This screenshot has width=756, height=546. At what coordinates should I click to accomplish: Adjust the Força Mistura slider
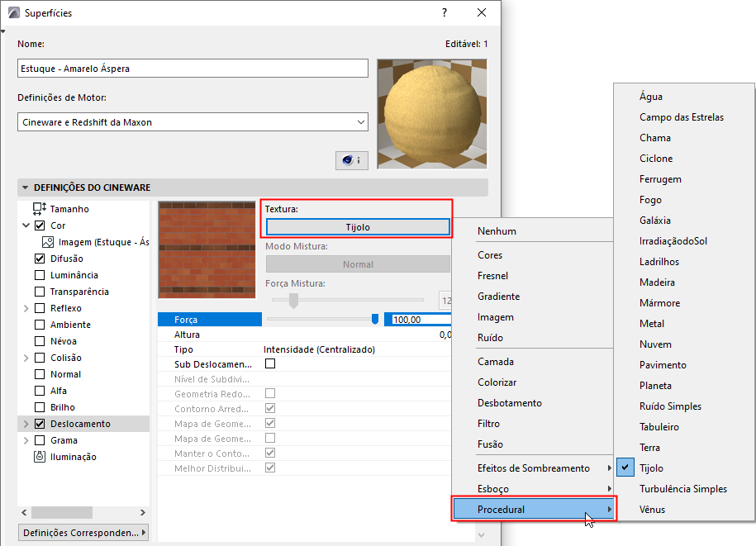point(293,300)
